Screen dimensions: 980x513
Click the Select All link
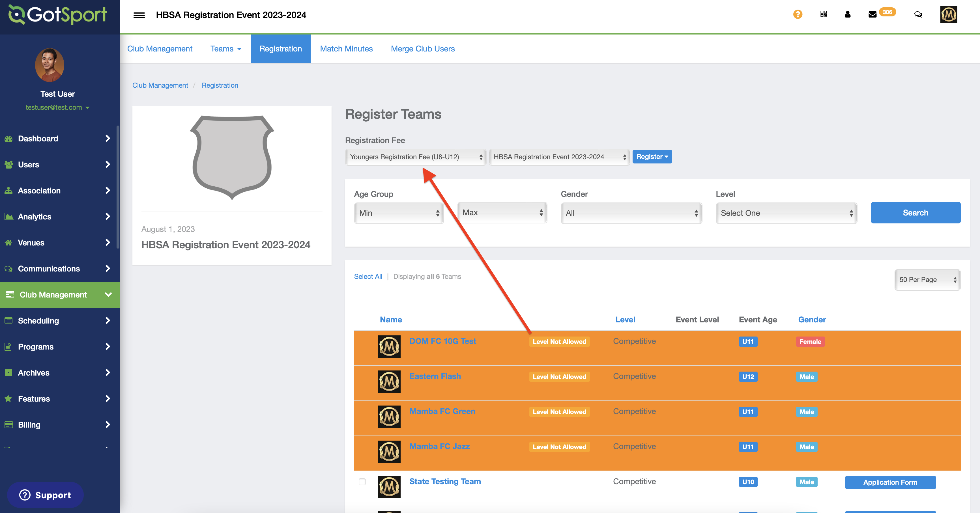pos(368,277)
